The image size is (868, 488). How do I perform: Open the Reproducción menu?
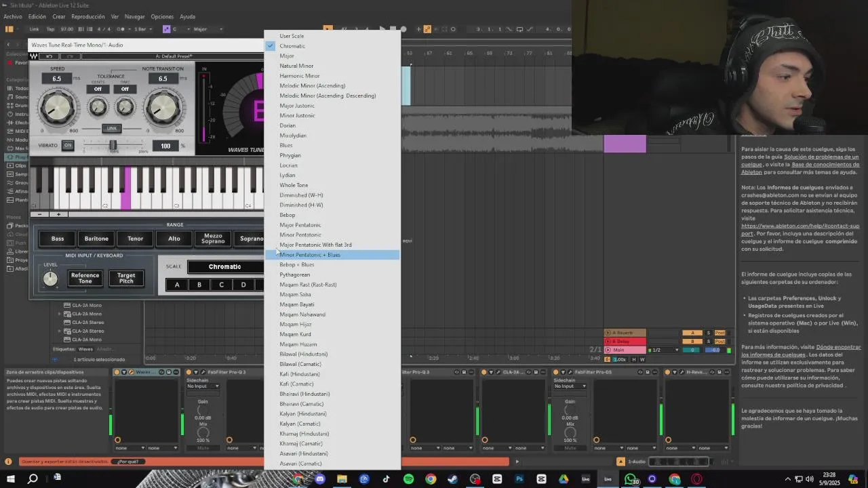tap(88, 16)
